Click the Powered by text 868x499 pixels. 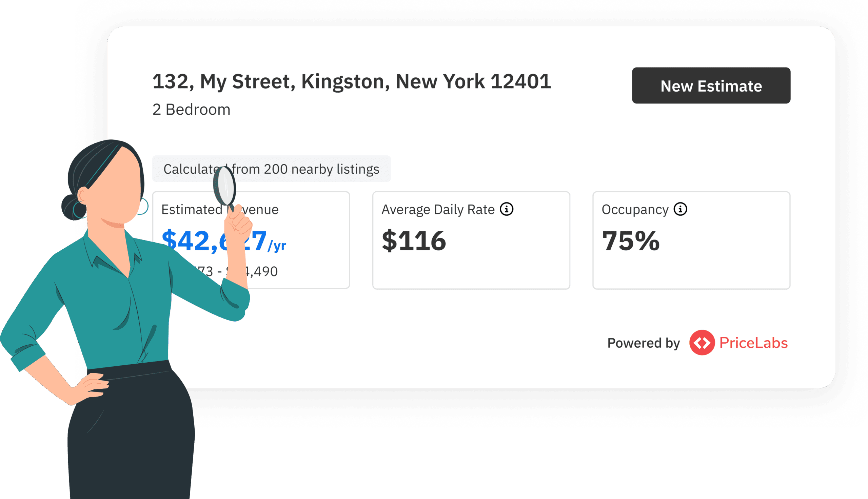[643, 343]
